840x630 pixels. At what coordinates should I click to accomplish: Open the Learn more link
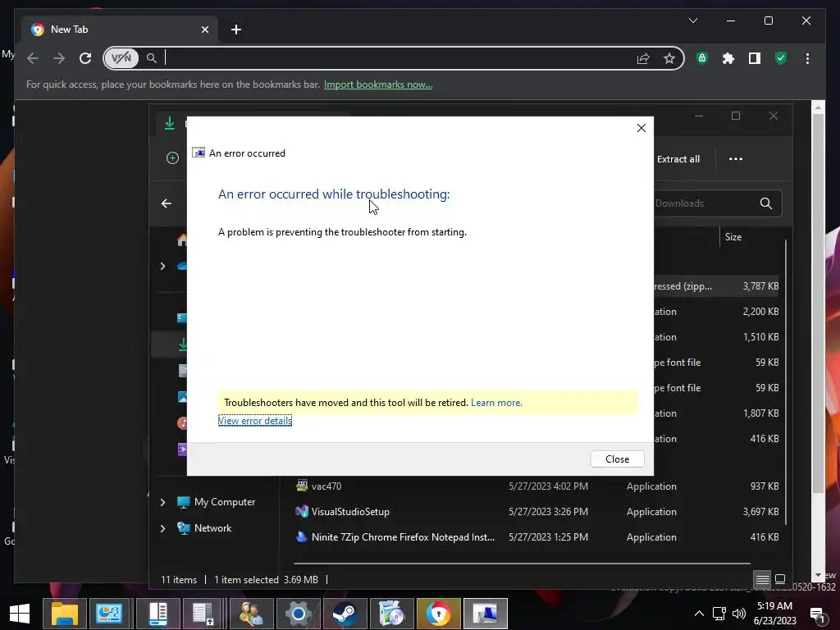pos(496,402)
